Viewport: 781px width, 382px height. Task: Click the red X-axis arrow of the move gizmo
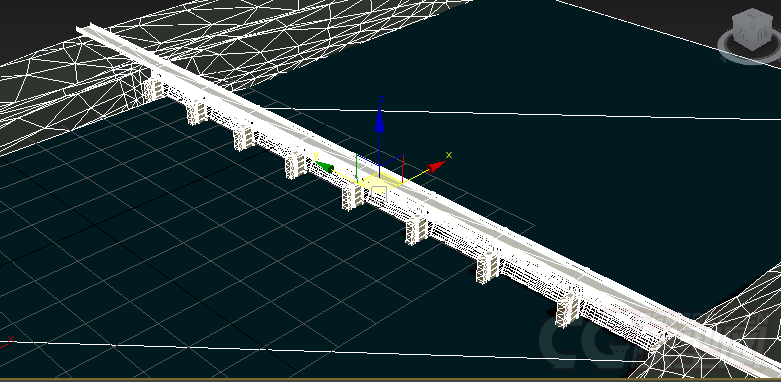pos(436,167)
